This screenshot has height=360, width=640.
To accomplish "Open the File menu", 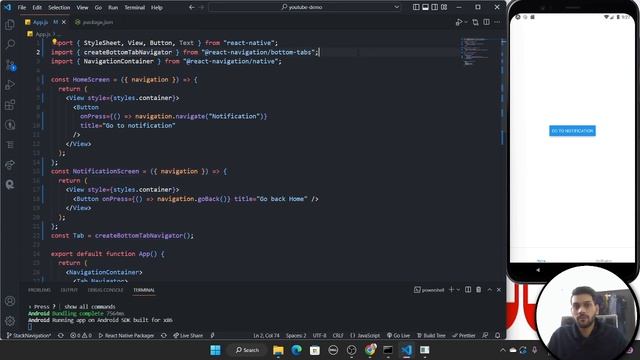I will (22, 7).
